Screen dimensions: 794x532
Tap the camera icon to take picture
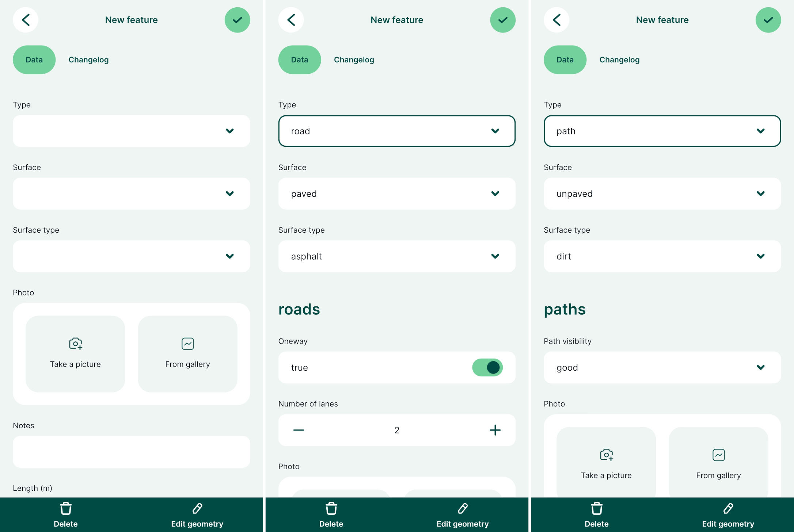(75, 342)
